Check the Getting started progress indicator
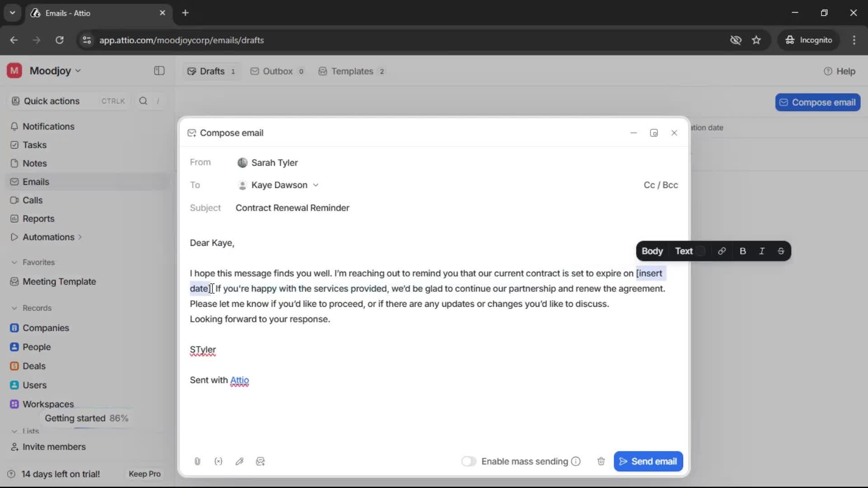Viewport: 868px width, 488px height. 87,418
